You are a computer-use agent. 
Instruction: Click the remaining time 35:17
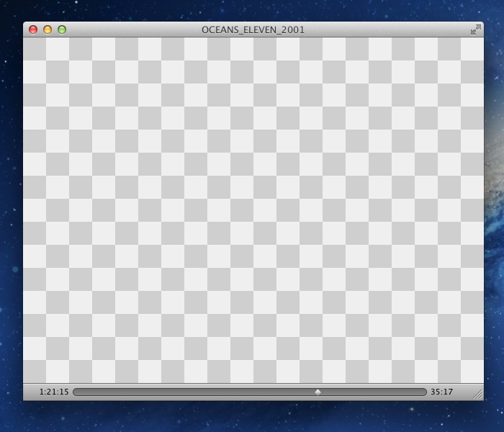coord(441,392)
